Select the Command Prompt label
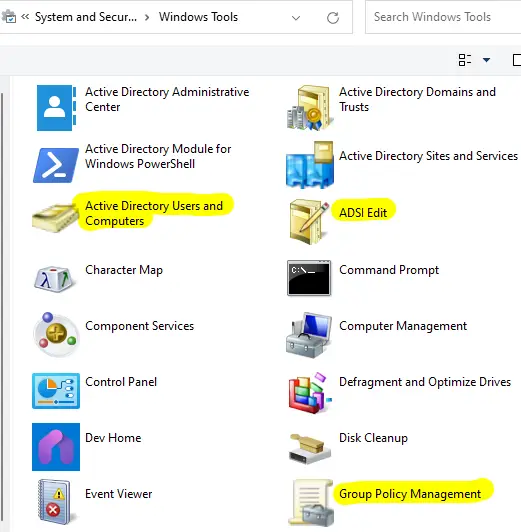Image resolution: width=521 pixels, height=532 pixels. (389, 270)
